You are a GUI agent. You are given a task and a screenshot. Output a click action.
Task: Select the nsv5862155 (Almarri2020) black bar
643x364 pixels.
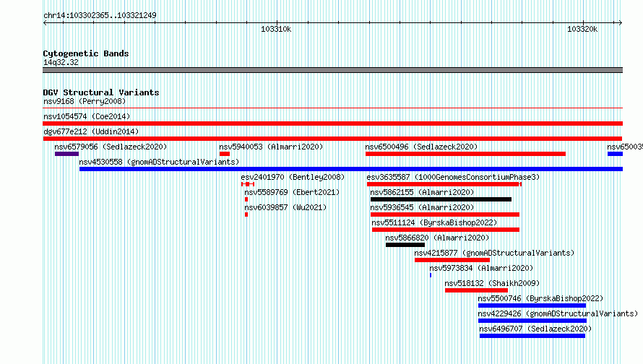pos(441,199)
